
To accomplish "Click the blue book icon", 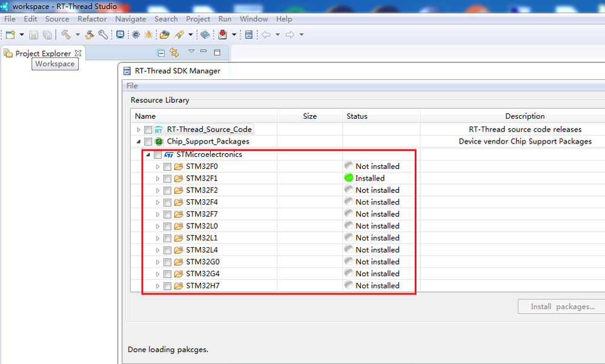I will pos(205,35).
